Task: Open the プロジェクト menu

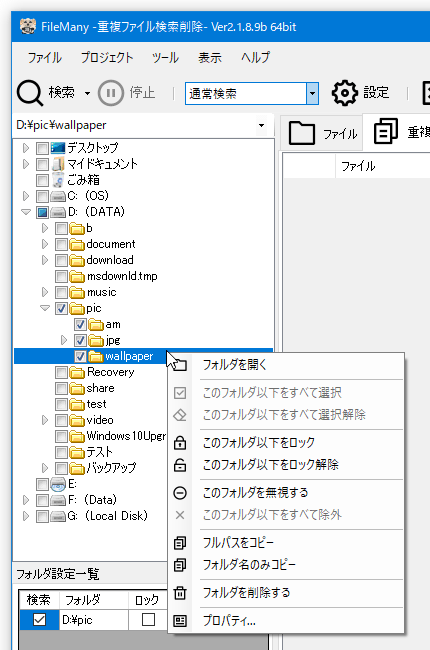Action: click(107, 57)
